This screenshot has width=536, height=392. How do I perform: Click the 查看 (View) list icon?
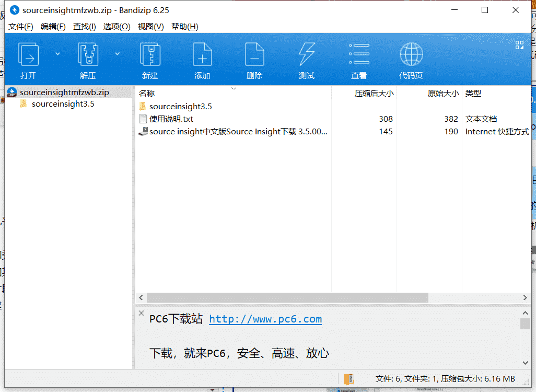tap(359, 54)
